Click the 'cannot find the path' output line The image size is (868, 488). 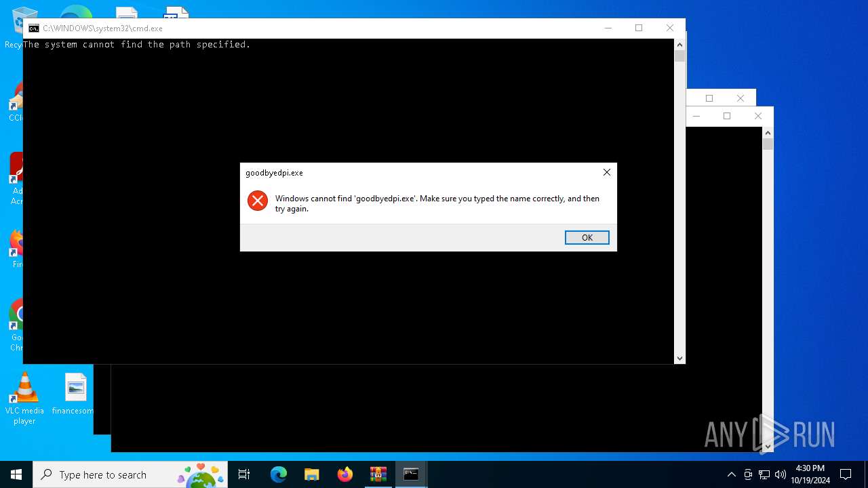tap(137, 45)
